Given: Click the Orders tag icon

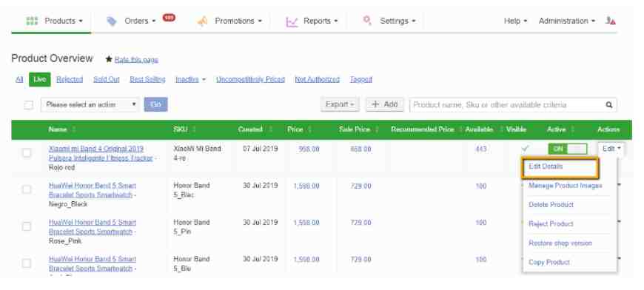Looking at the screenshot, I should (x=111, y=21).
